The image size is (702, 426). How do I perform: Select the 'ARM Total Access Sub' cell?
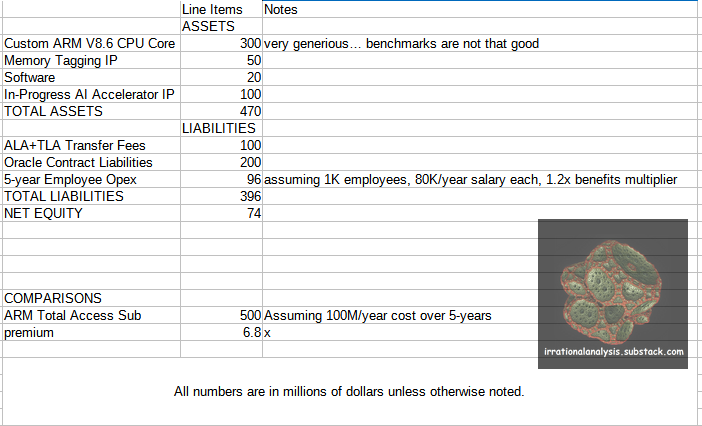pyautogui.click(x=91, y=315)
